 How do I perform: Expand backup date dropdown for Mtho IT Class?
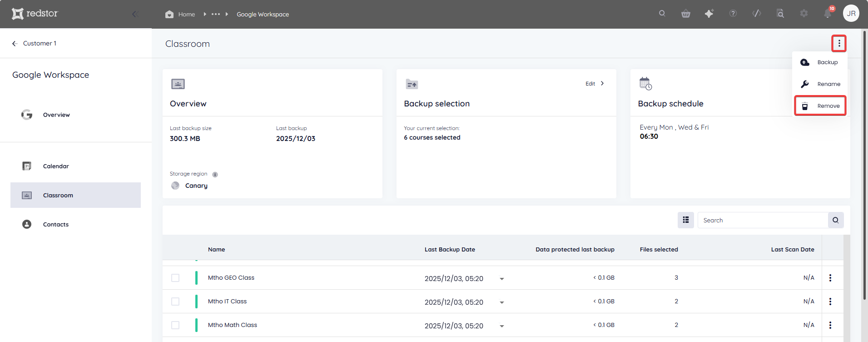coord(502,302)
